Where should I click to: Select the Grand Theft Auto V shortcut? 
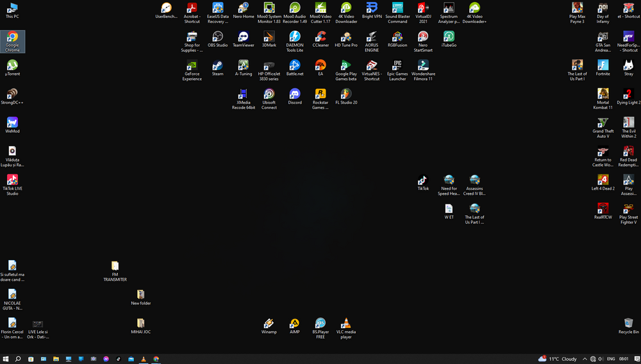pyautogui.click(x=603, y=128)
